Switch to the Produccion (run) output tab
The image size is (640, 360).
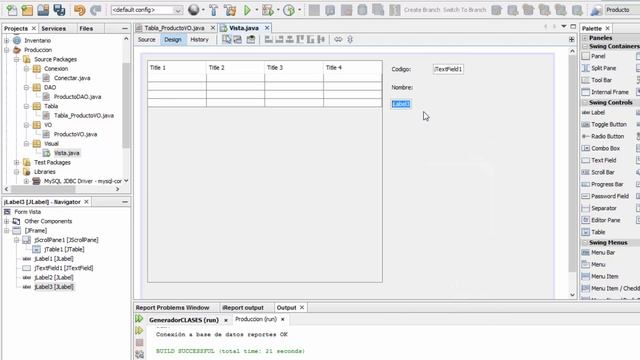tap(256, 319)
